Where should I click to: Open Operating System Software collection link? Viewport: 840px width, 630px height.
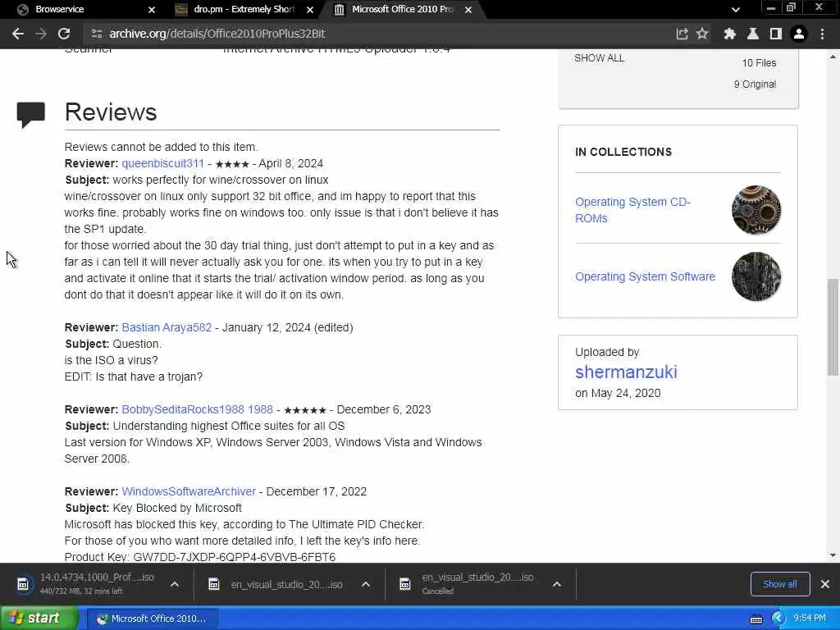pyautogui.click(x=645, y=276)
